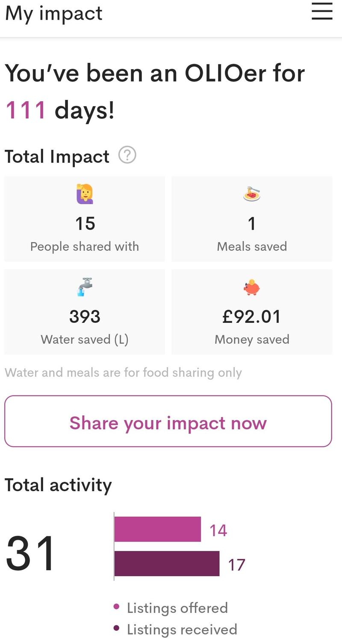Viewport: 342px width, 644px height.
Task: Click the Listings offered pink bar
Action: tap(157, 530)
